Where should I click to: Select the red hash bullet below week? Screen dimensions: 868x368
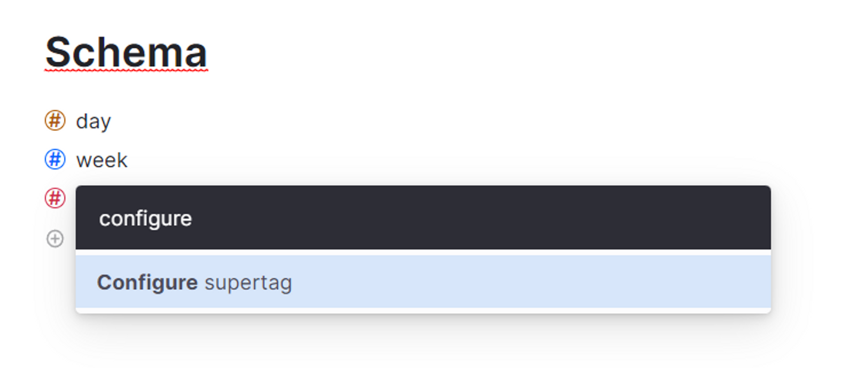[x=55, y=198]
